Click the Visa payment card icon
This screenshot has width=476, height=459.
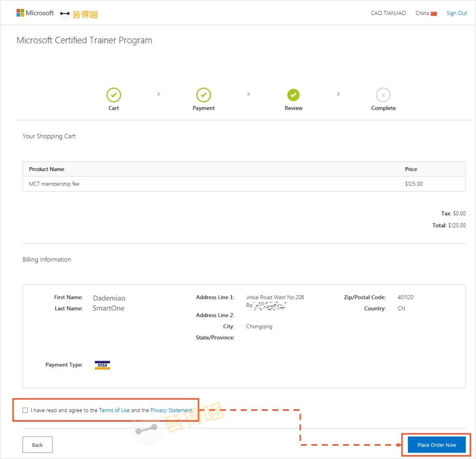(102, 365)
